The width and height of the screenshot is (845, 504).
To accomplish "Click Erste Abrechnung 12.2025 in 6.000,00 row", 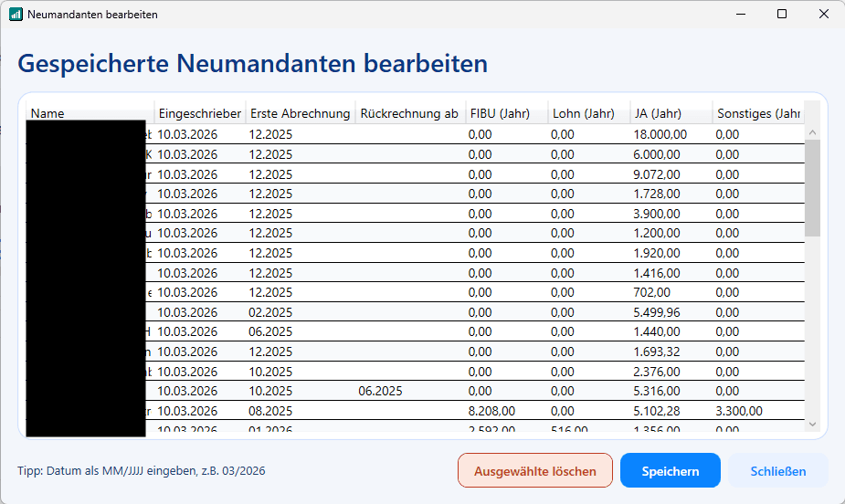I will click(301, 154).
